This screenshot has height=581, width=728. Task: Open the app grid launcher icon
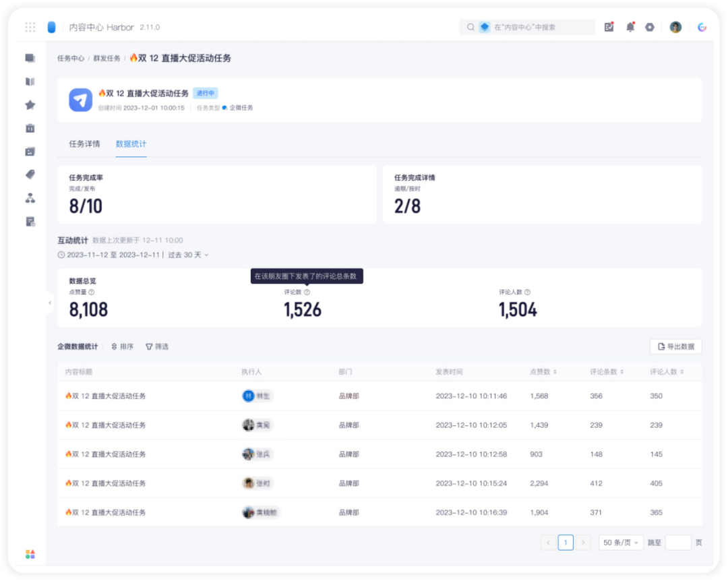coord(30,28)
